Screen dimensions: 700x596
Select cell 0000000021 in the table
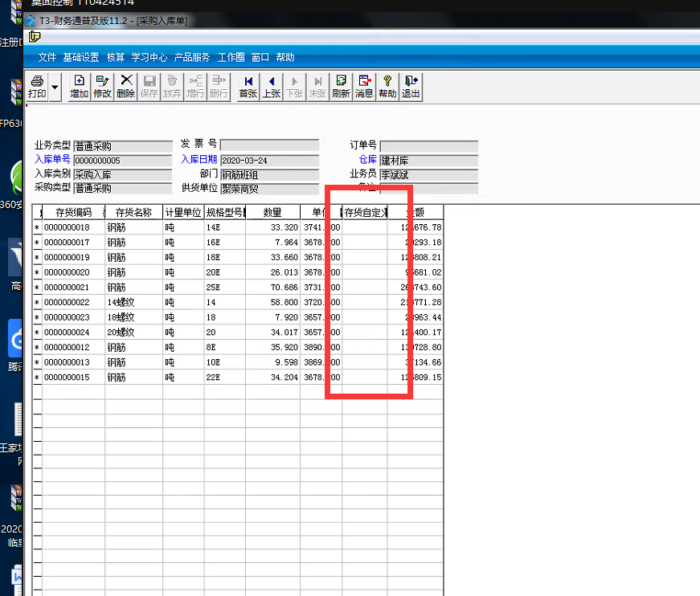(x=73, y=288)
